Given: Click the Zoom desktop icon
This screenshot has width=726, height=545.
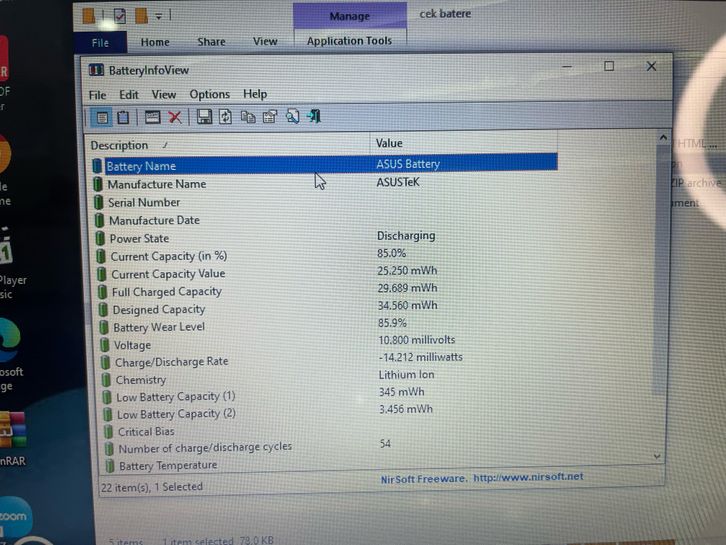Looking at the screenshot, I should click(15, 516).
